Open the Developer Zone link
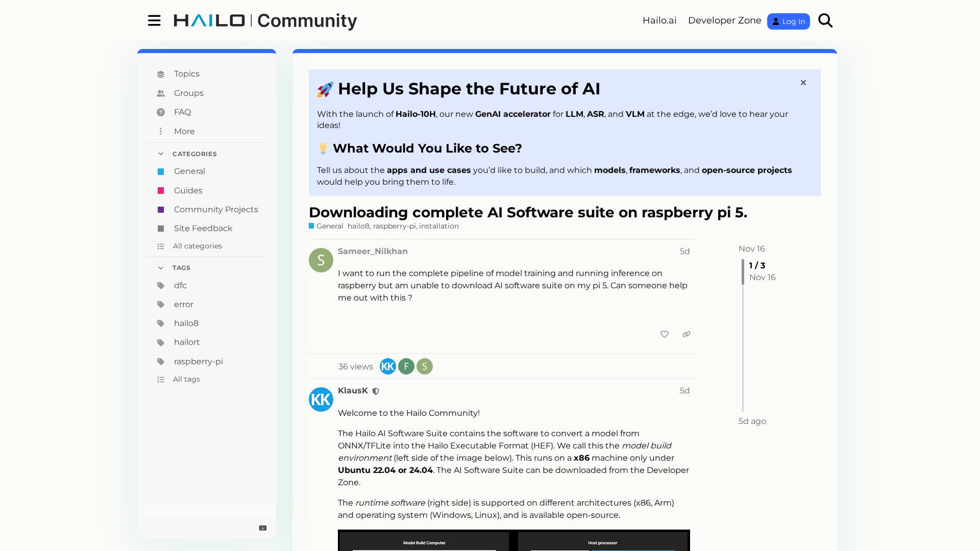Image resolution: width=980 pixels, height=551 pixels. pyautogui.click(x=724, y=20)
